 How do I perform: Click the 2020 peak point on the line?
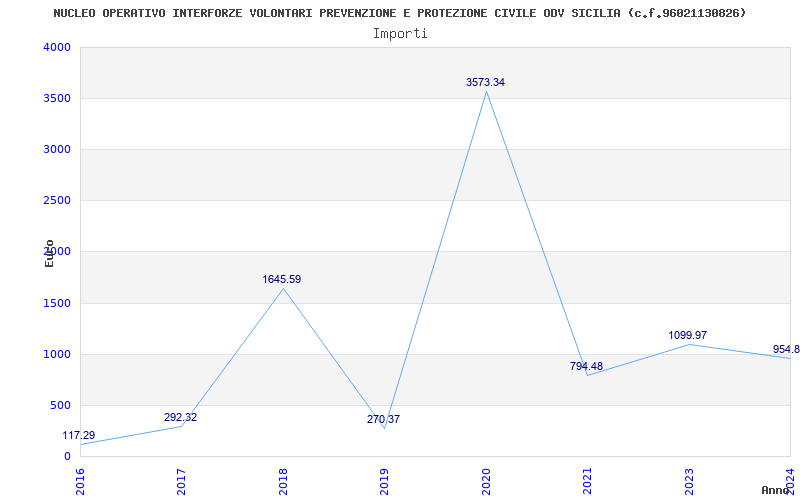click(x=486, y=91)
